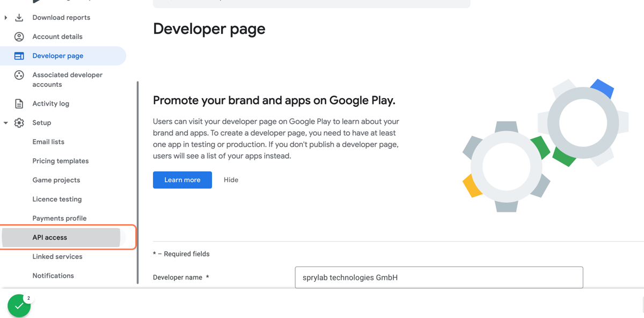
Task: Open Linked services under Setup
Action: coord(57,256)
